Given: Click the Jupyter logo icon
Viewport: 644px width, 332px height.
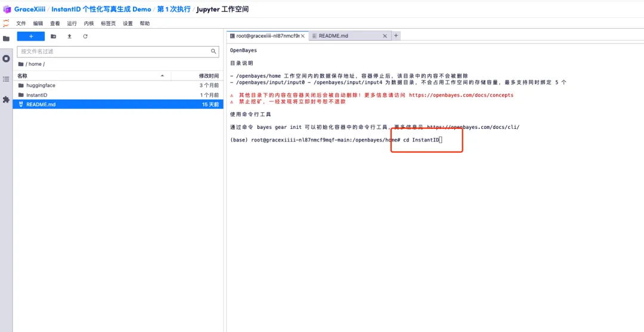Looking at the screenshot, I should click(x=6, y=23).
